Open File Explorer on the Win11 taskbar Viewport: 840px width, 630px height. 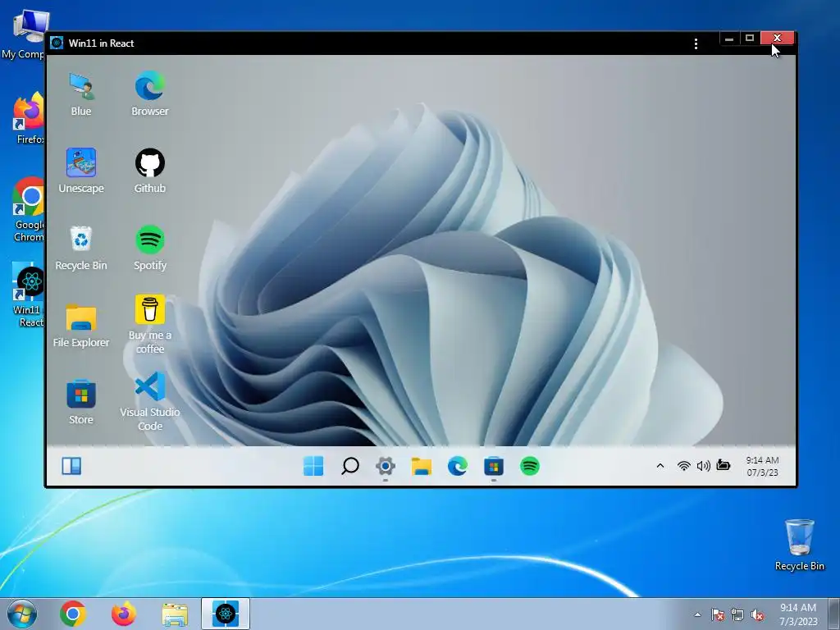[422, 466]
